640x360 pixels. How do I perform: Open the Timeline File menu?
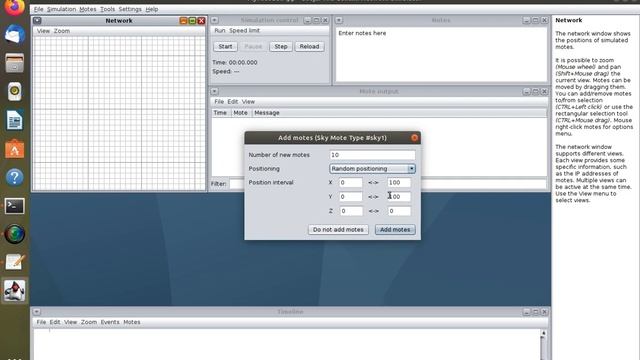(41, 322)
